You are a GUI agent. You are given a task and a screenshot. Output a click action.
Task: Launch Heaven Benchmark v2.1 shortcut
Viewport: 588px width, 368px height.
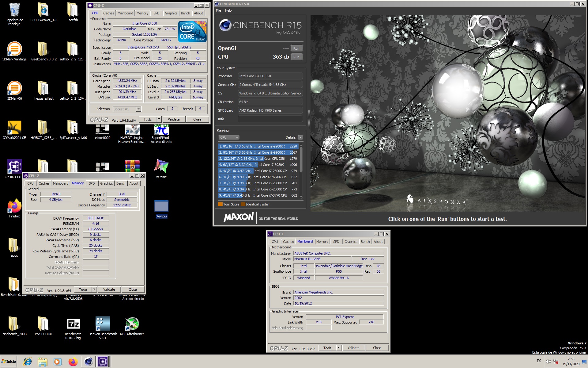pyautogui.click(x=103, y=328)
